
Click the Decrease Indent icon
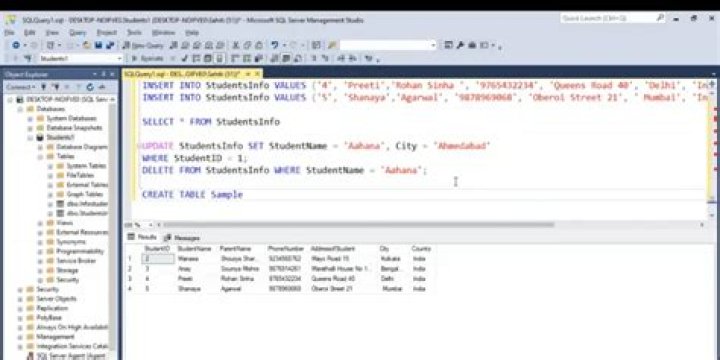click(342, 58)
